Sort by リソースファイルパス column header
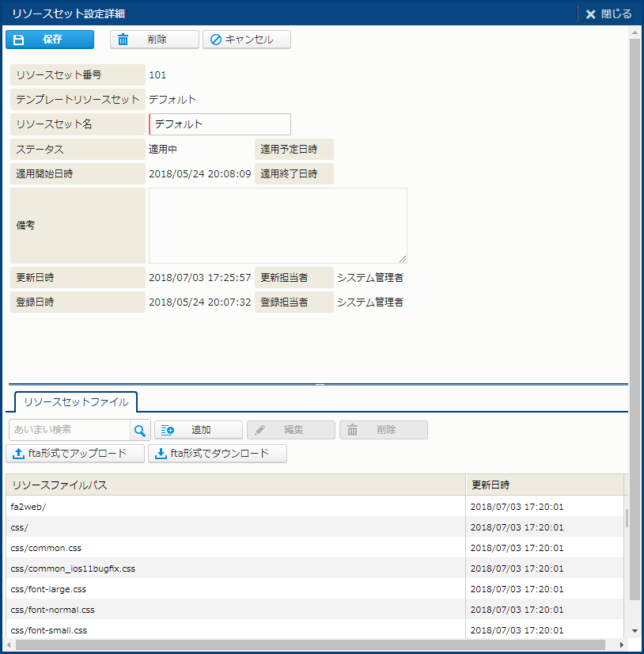644x654 pixels. (235, 485)
